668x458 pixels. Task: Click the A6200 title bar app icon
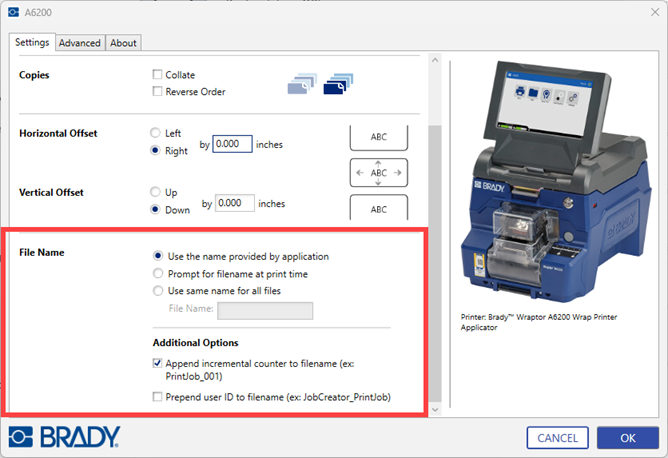(13, 12)
